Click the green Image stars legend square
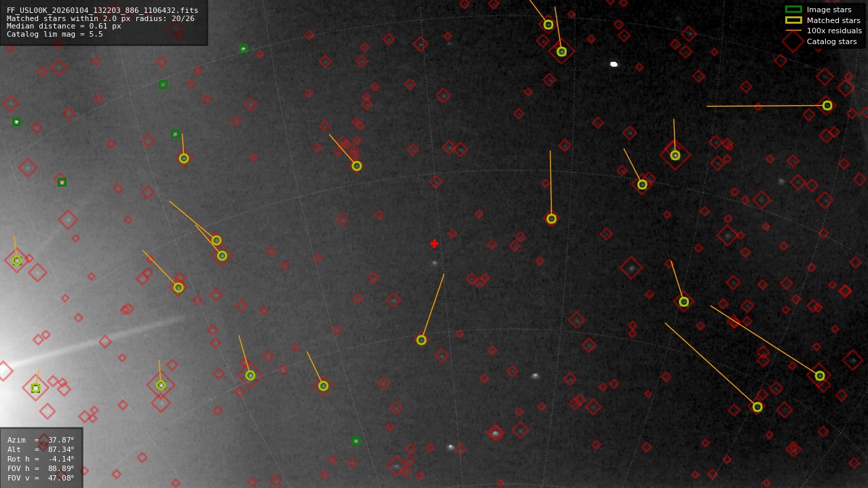Image resolution: width=868 pixels, height=488 pixels. [793, 10]
